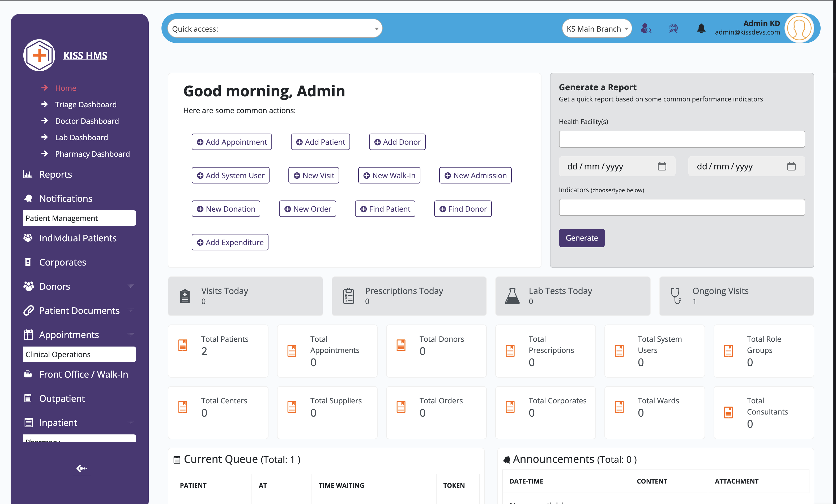The image size is (836, 504).
Task: Click the help lifebuoy icon in header
Action: 673,28
